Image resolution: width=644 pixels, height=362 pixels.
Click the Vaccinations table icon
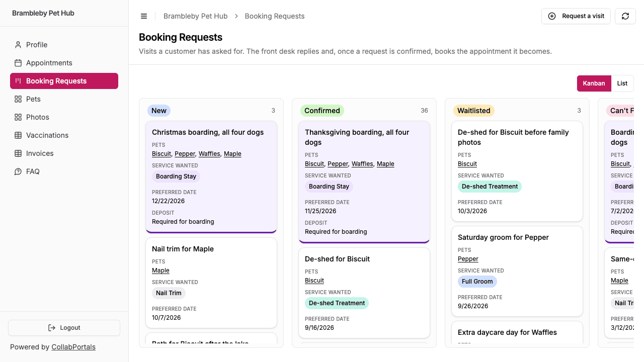[18, 135]
